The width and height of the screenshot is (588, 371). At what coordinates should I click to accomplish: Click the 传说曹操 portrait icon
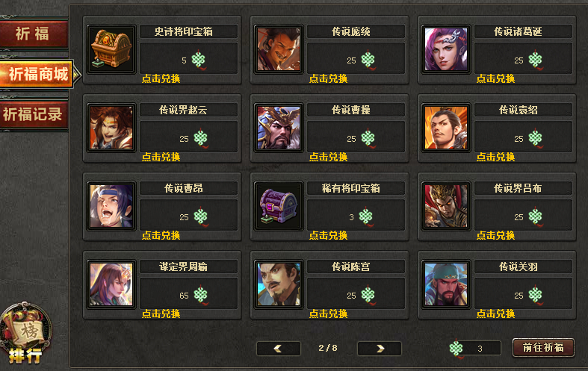[x=279, y=128]
